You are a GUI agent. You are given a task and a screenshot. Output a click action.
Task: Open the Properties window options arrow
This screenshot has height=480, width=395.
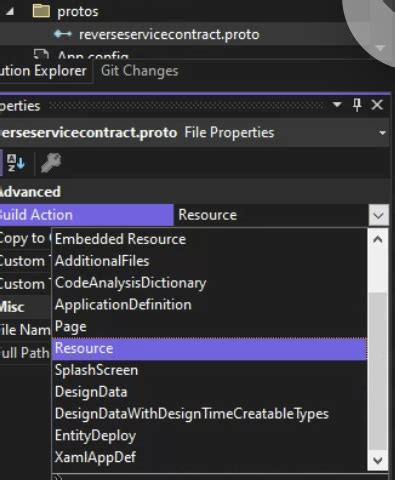tap(337, 105)
